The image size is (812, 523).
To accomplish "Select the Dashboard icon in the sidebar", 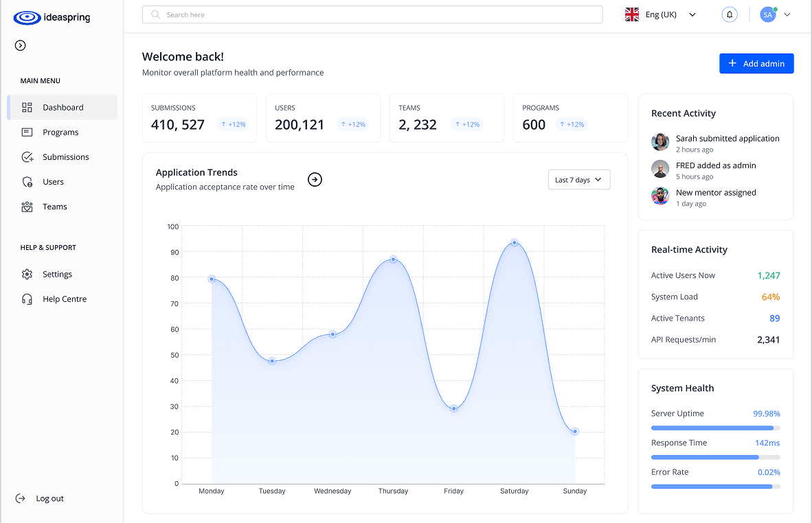I will (26, 107).
